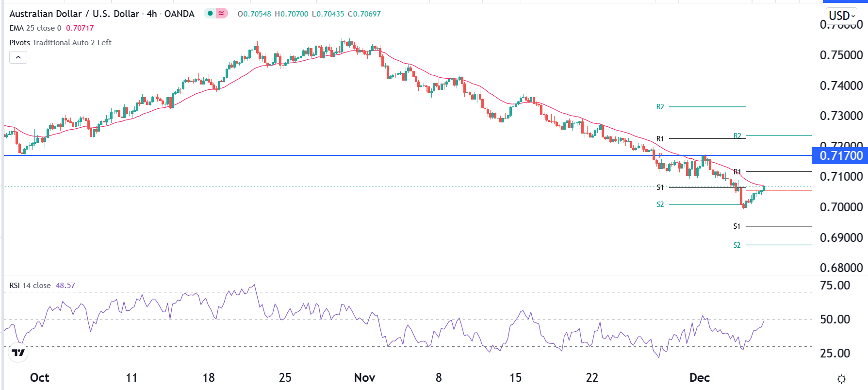868x390 pixels.
Task: Click the 8 date label on time axis
Action: [439, 378]
